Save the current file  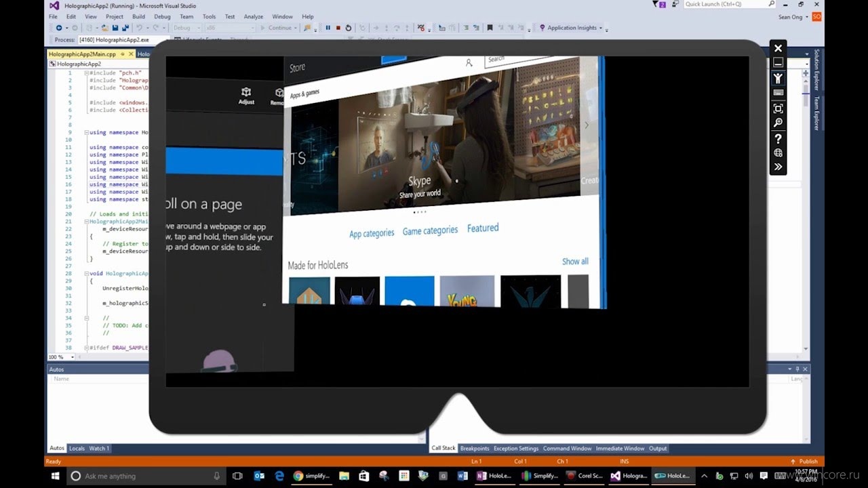point(115,28)
